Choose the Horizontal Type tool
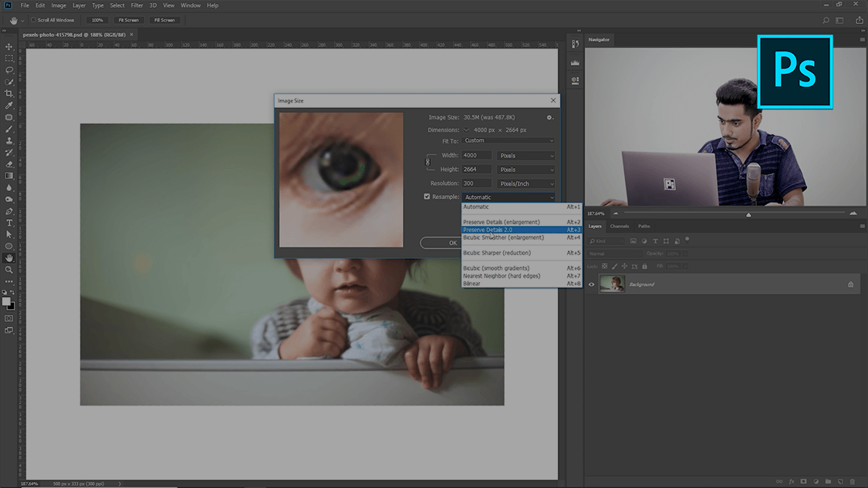This screenshot has height=488, width=868. pos(9,223)
